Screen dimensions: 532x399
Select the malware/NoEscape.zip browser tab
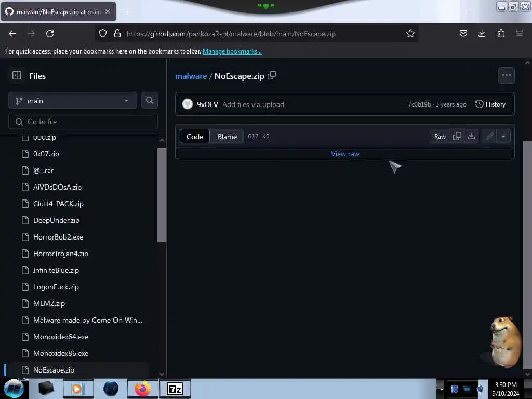[58, 11]
